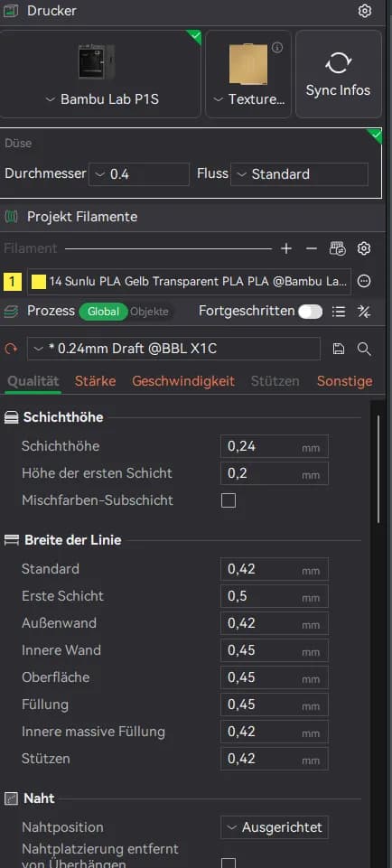
Task: Switch process scope to Objekte
Action: pyautogui.click(x=149, y=312)
